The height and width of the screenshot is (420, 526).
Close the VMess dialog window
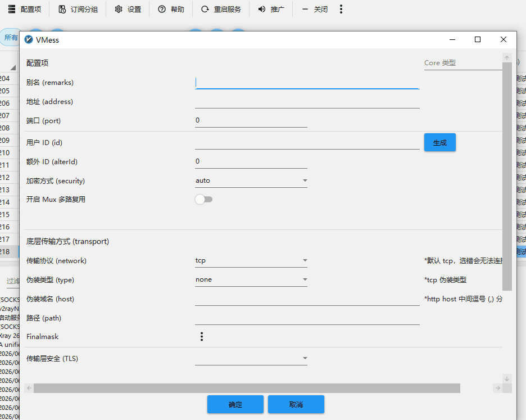coord(503,39)
